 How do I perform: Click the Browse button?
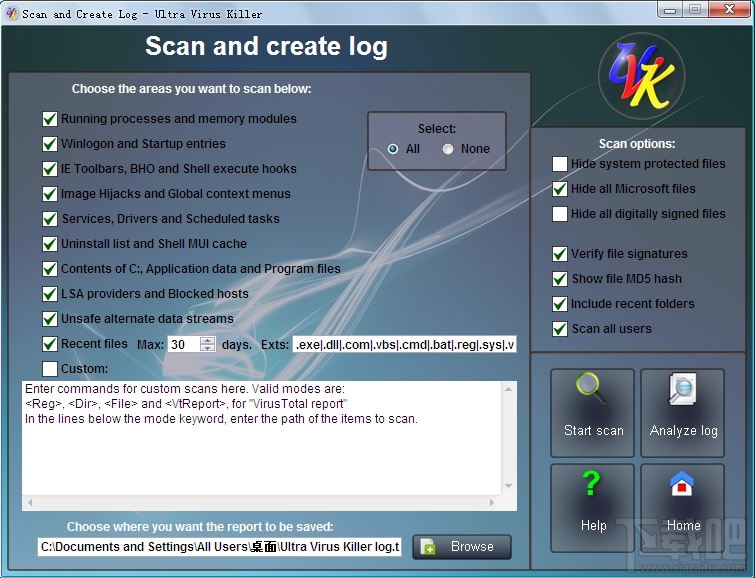pos(462,547)
